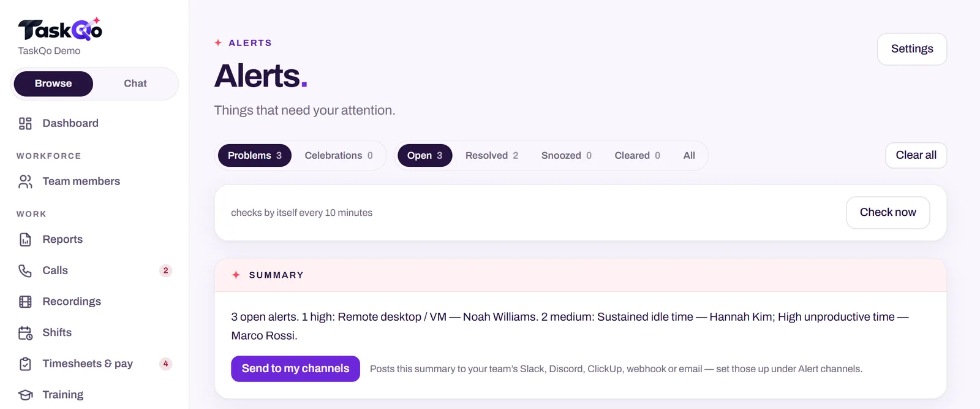Screen dimensions: 980x409
Task: Click the Timesheets badge showing 4
Action: tap(165, 364)
